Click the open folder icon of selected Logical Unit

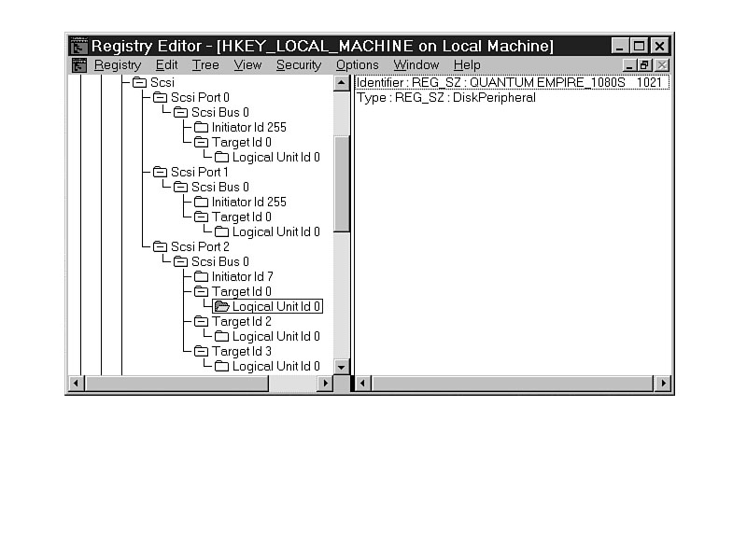(221, 306)
